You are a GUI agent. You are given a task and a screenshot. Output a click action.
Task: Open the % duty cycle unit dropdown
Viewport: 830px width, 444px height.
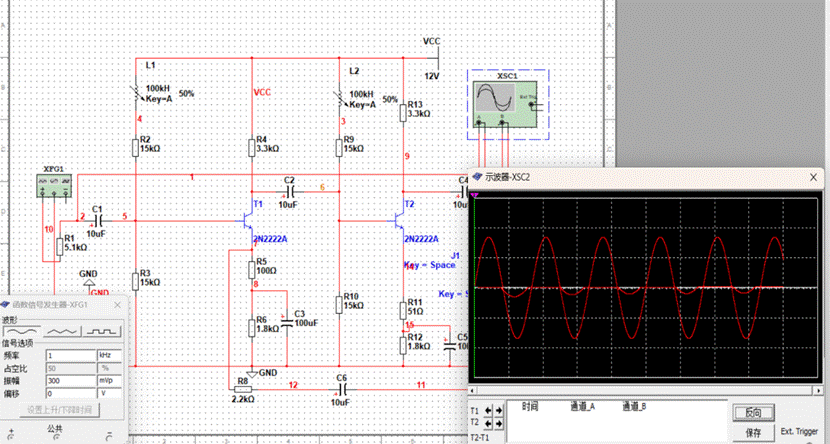(x=110, y=368)
